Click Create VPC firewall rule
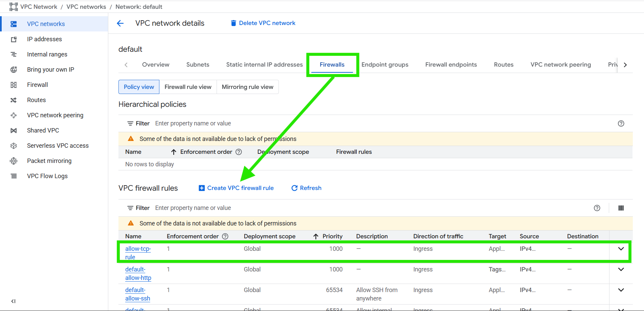This screenshot has height=311, width=644. tap(236, 188)
